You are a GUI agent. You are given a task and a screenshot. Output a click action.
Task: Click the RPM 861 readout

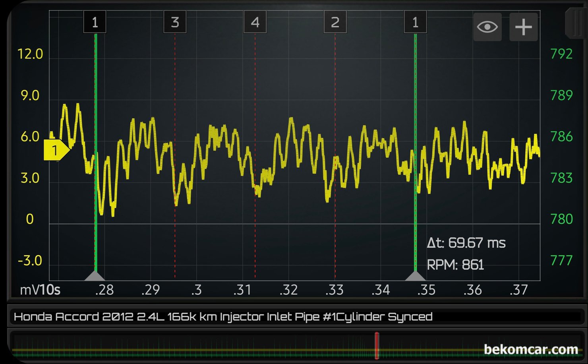click(x=455, y=265)
